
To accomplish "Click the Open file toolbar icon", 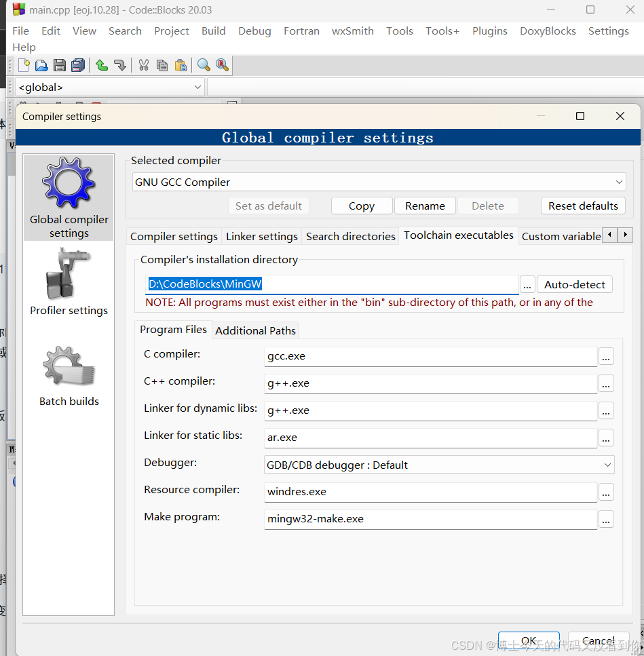I will (41, 65).
